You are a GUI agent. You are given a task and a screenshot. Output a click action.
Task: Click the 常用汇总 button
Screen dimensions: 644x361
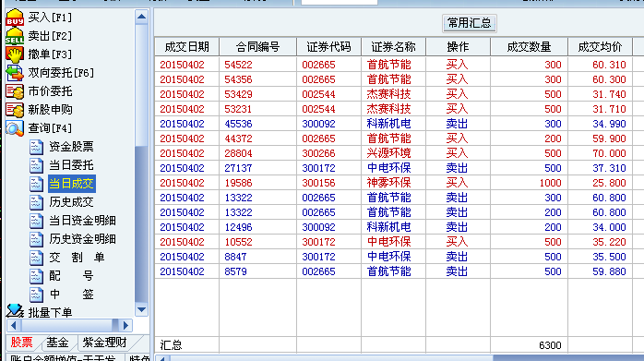[x=470, y=23]
